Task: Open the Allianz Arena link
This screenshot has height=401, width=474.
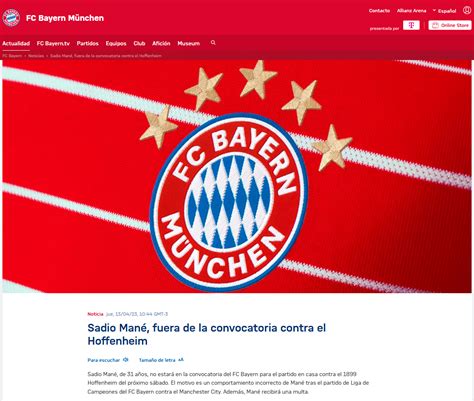Action: [x=411, y=11]
